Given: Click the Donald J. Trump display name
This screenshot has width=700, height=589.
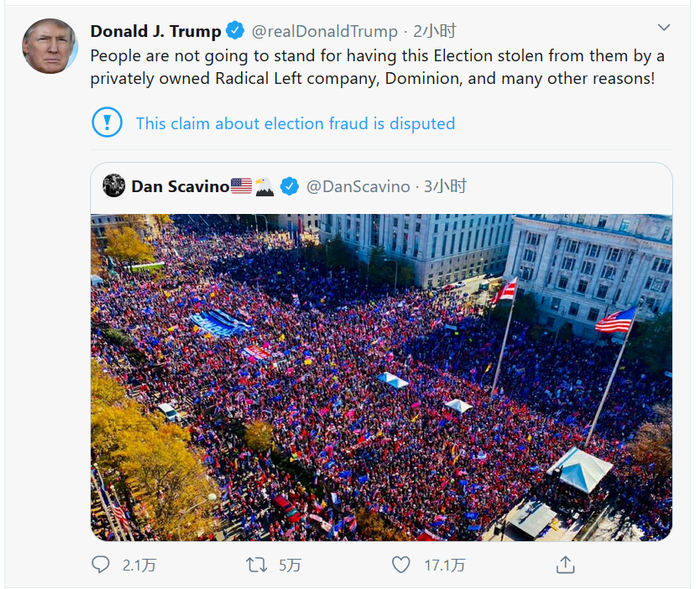Looking at the screenshot, I should 155,31.
